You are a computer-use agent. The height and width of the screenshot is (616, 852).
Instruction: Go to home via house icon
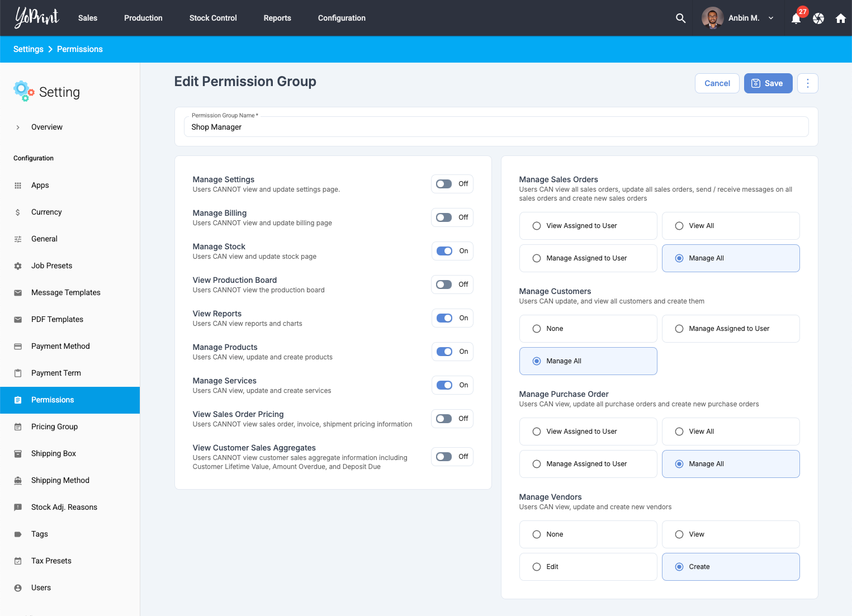tap(840, 18)
